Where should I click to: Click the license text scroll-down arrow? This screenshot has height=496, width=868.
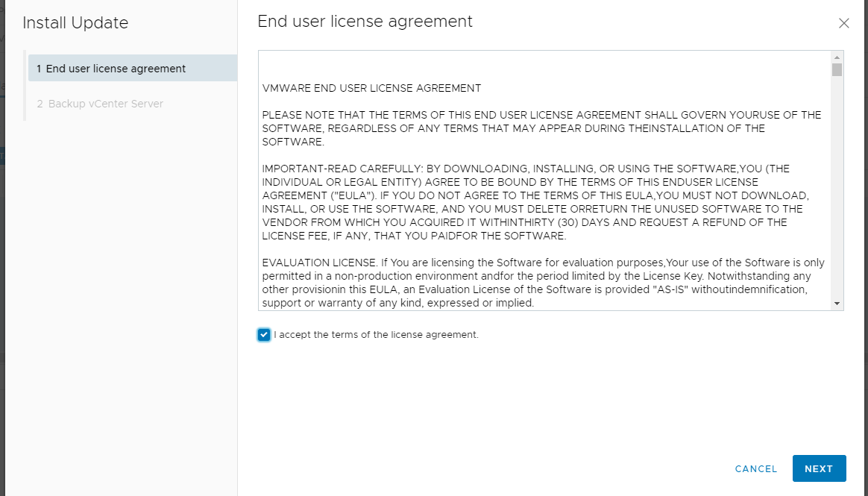click(837, 304)
